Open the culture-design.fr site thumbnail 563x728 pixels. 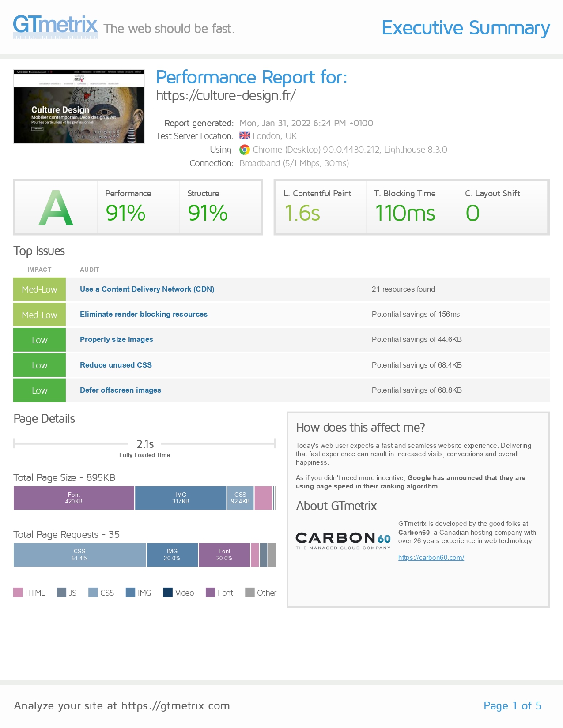coord(79,107)
